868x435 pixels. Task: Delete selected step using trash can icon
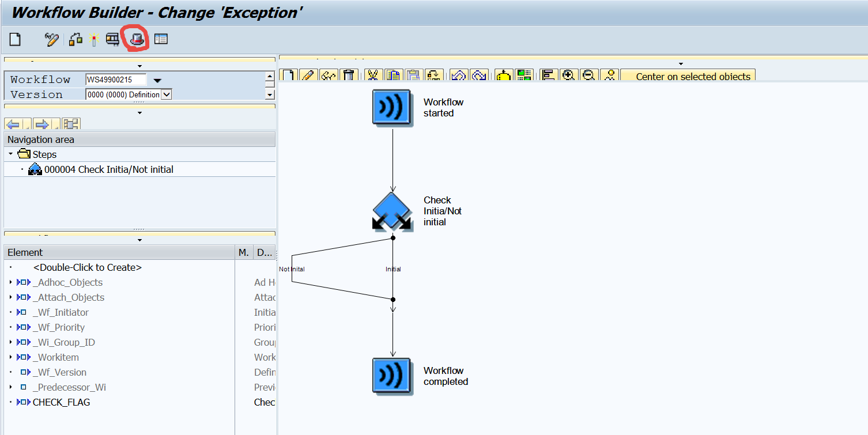[349, 75]
